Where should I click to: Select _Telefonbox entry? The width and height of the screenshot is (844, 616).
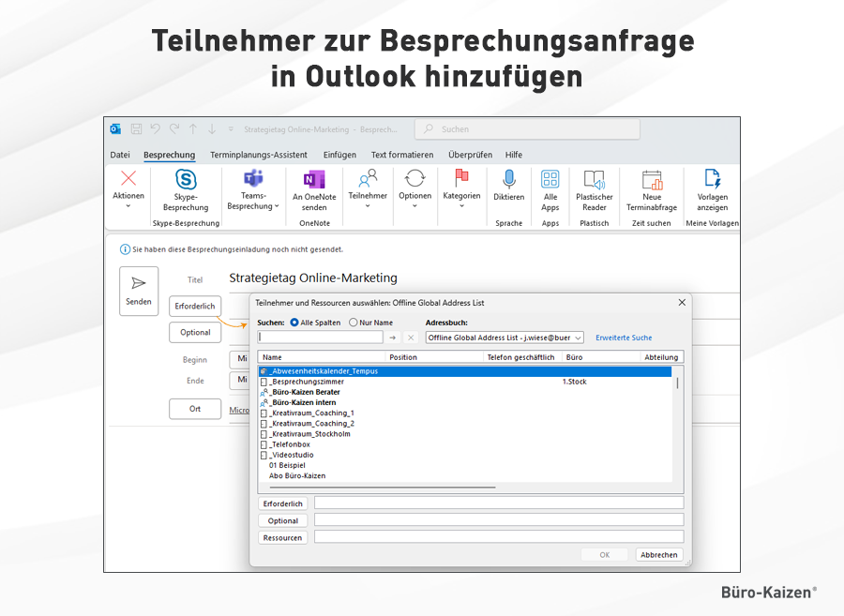(465, 444)
